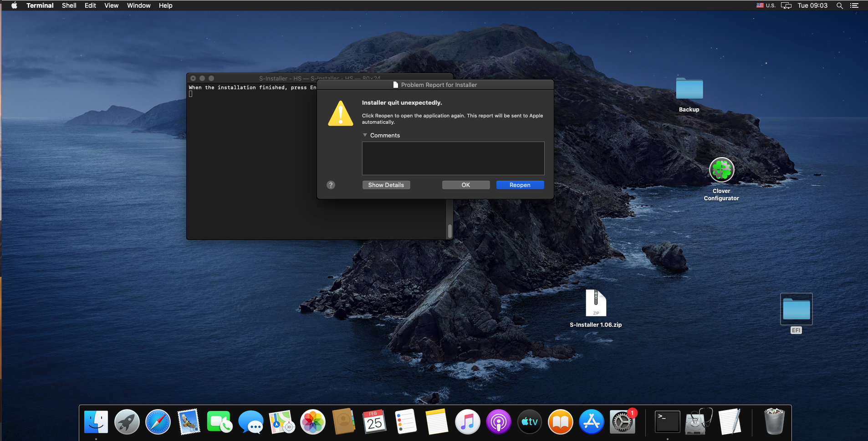Open Spotlight search in the menu bar
This screenshot has width=868, height=441.
click(x=839, y=5)
